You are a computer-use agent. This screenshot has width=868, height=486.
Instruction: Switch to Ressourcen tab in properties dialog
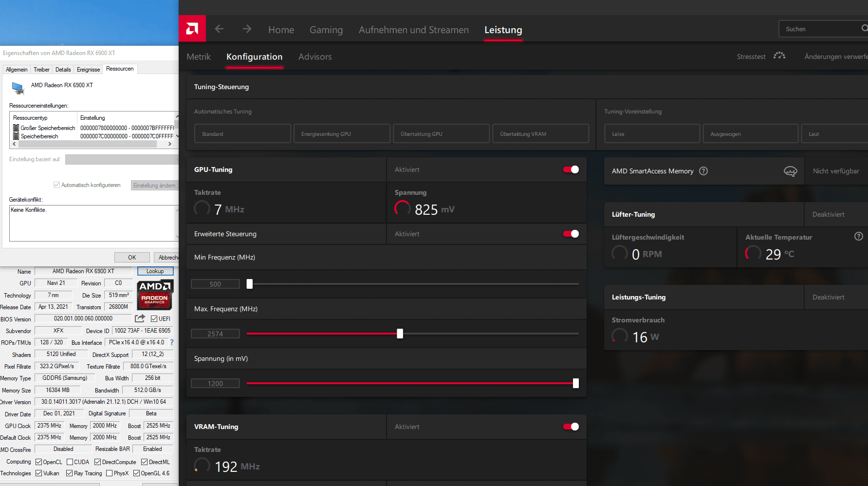coord(120,69)
